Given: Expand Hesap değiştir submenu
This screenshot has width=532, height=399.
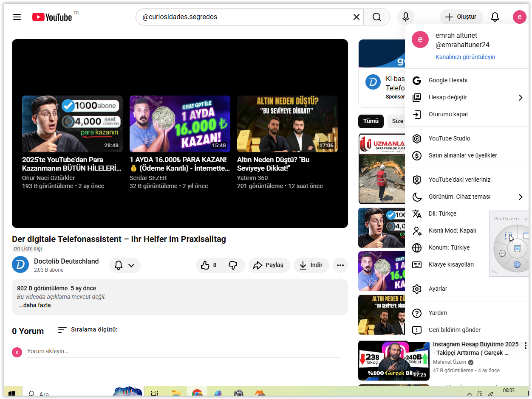Looking at the screenshot, I should [467, 97].
